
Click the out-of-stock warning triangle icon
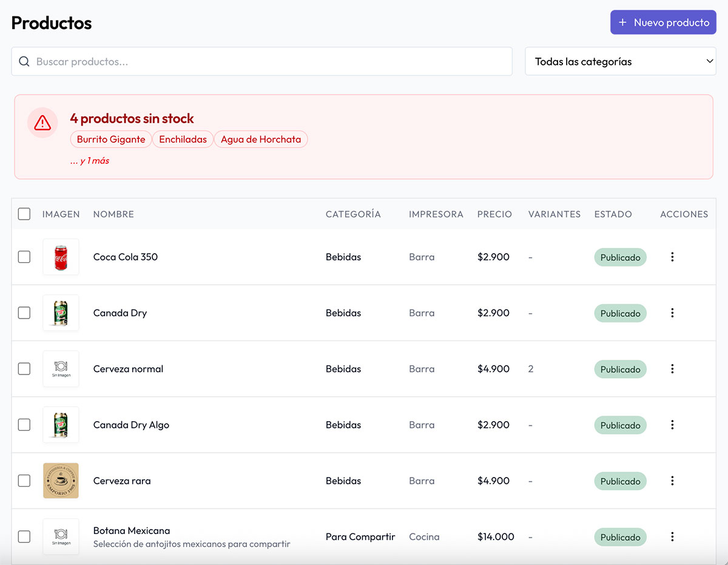pos(42,123)
